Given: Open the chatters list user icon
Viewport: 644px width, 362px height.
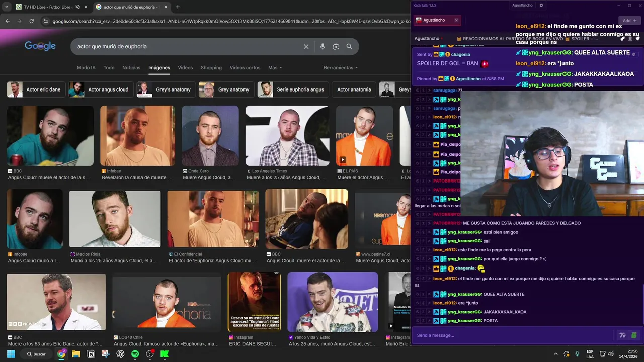Looking at the screenshot, I should point(630,38).
